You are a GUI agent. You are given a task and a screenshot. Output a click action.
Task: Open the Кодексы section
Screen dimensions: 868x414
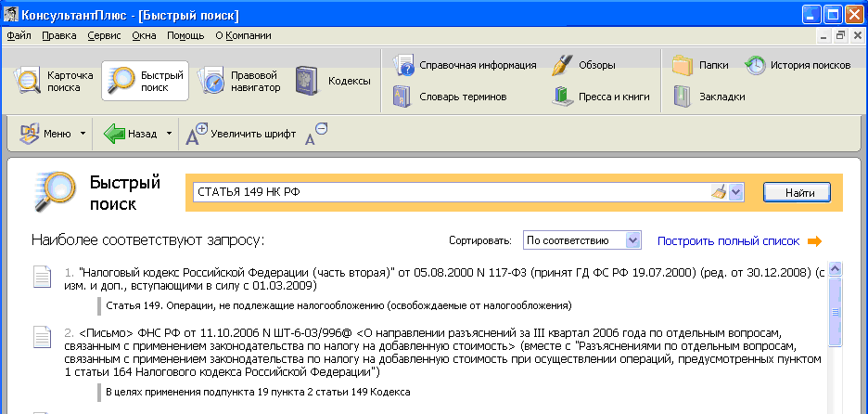333,81
